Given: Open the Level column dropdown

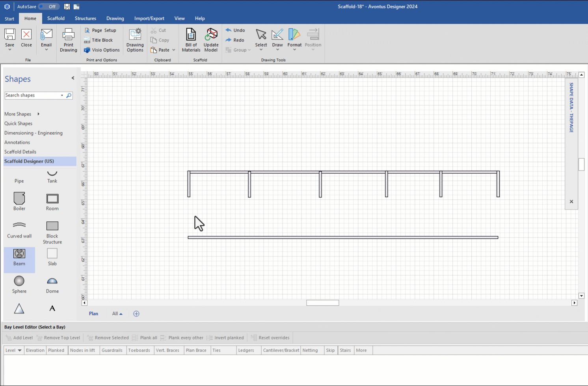Looking at the screenshot, I should click(x=19, y=350).
